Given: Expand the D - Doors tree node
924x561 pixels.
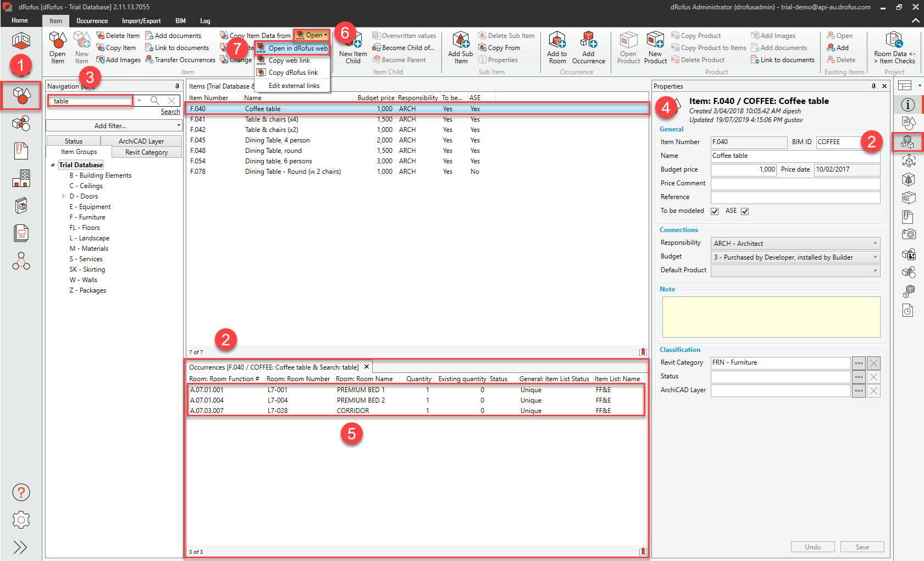Looking at the screenshot, I should coord(63,196).
